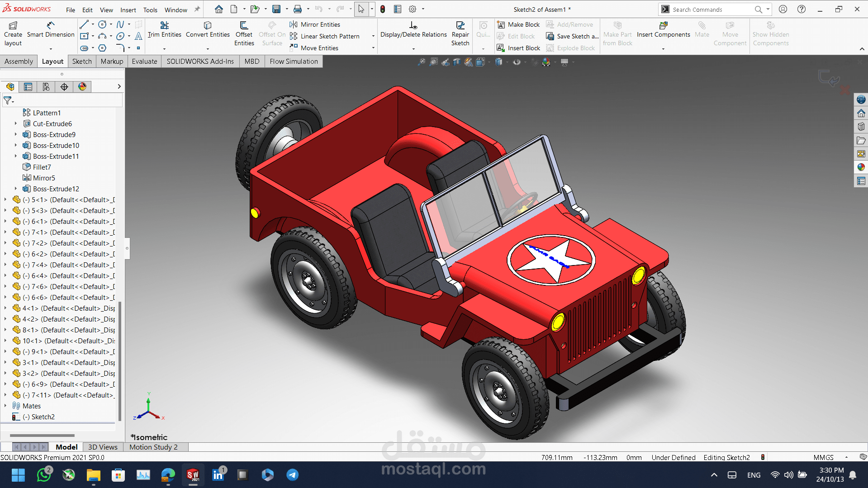
Task: Open the Circle tool dropdown arrow
Action: click(x=111, y=24)
